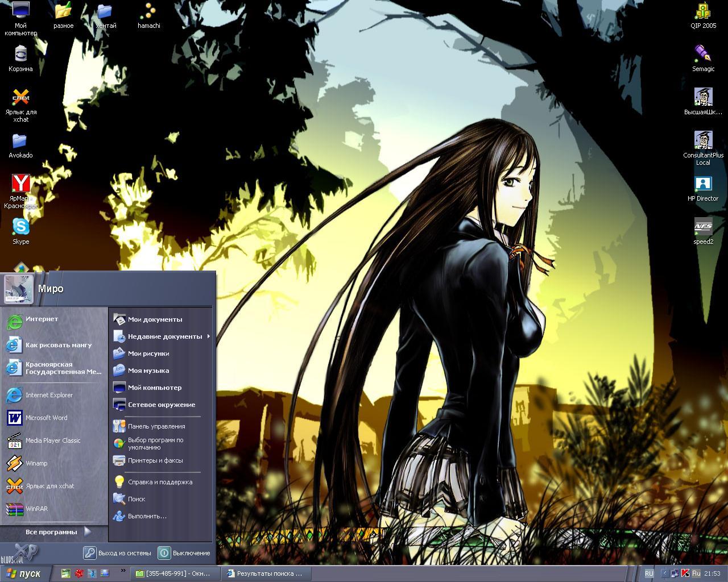Select the Ярлык для xchat desktop shortcut
This screenshot has height=582, width=728.
click(21, 105)
